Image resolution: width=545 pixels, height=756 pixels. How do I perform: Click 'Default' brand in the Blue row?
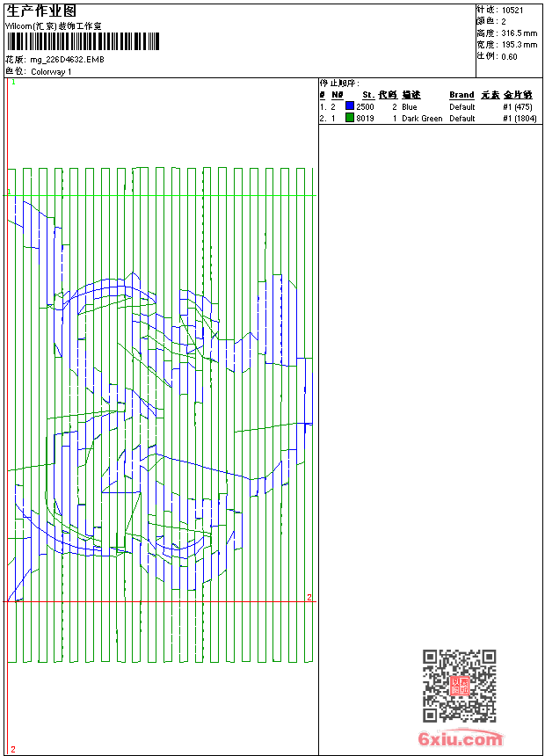point(462,106)
